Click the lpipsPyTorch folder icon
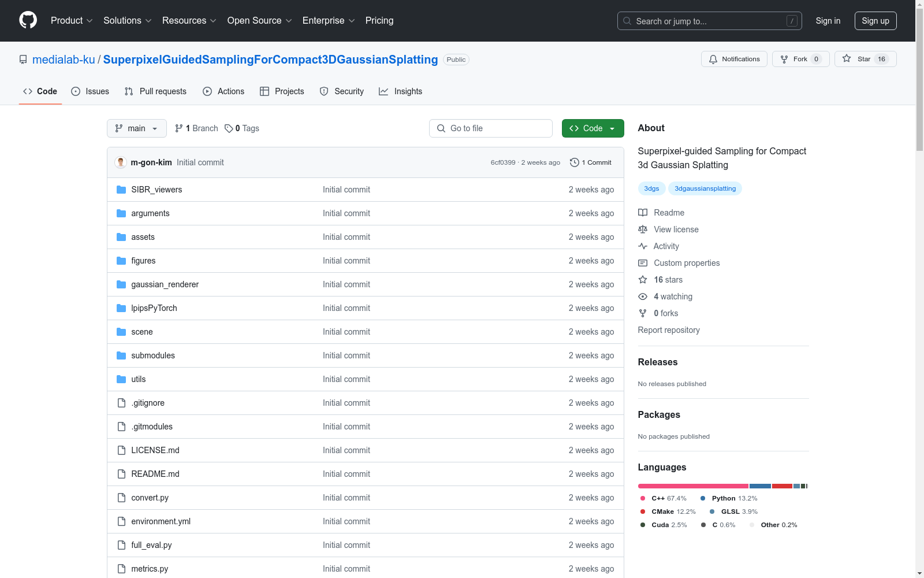The height and width of the screenshot is (578, 924). pos(121,308)
